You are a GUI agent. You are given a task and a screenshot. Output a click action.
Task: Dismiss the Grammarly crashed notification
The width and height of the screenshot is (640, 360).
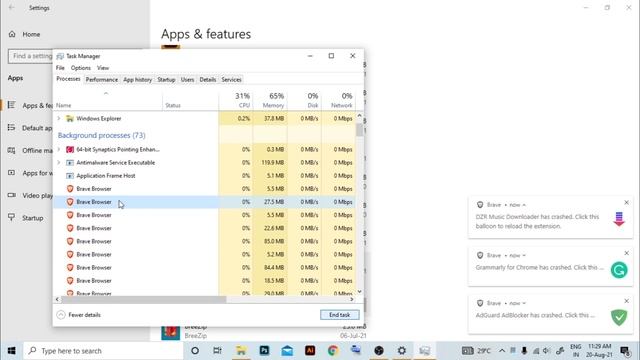tap(627, 253)
